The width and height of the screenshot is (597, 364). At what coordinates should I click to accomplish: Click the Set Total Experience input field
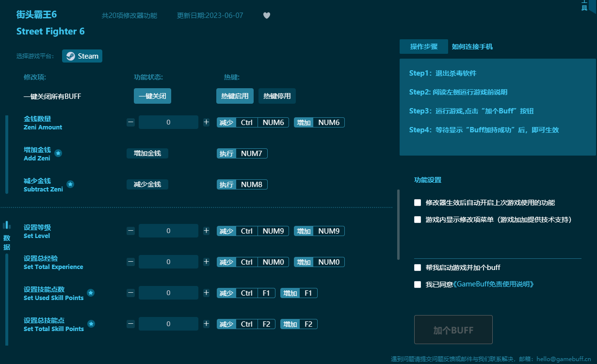168,262
